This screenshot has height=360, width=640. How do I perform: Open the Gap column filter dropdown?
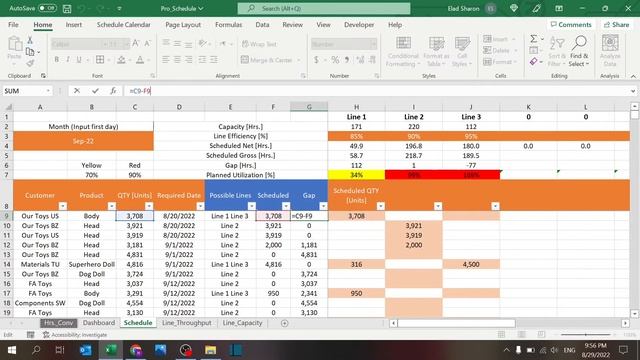(323, 206)
